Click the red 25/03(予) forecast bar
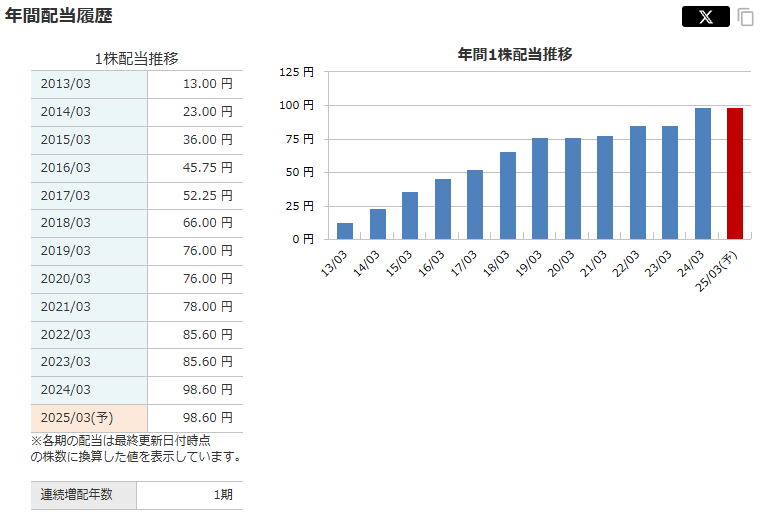This screenshot has width=762, height=516. coord(734,174)
